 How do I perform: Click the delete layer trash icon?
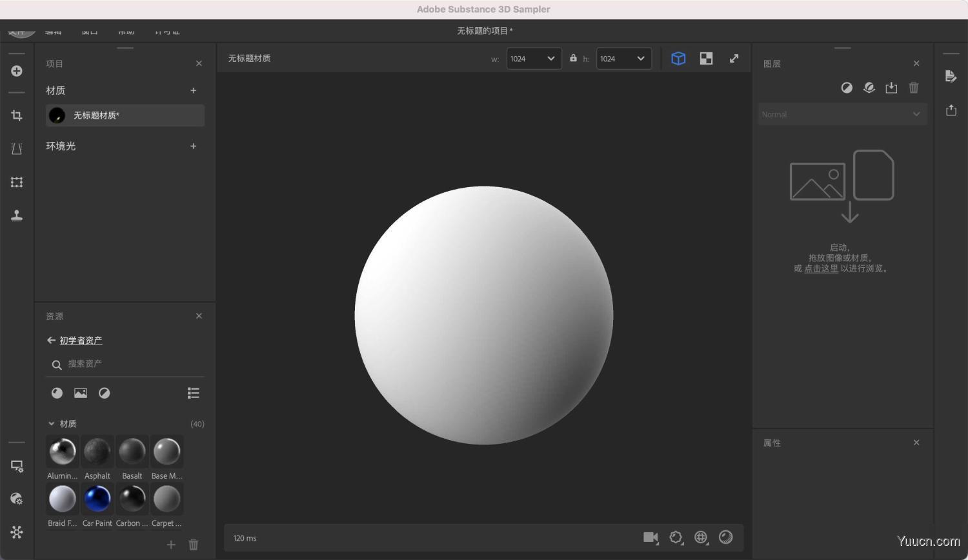[x=913, y=88]
